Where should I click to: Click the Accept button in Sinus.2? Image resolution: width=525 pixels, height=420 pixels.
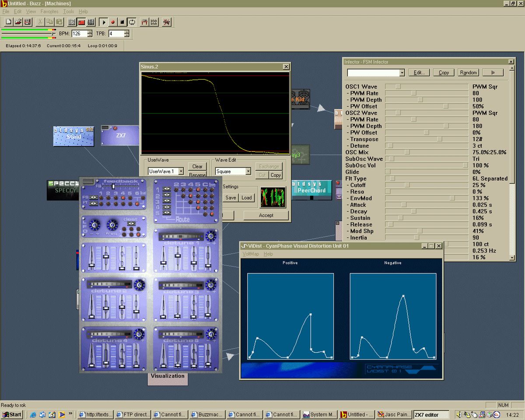tap(266, 215)
